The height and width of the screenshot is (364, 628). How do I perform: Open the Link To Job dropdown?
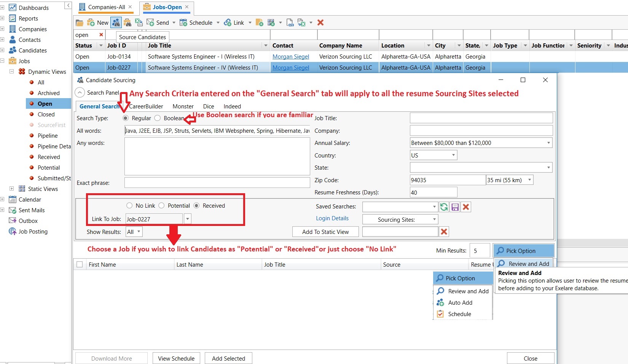point(187,219)
